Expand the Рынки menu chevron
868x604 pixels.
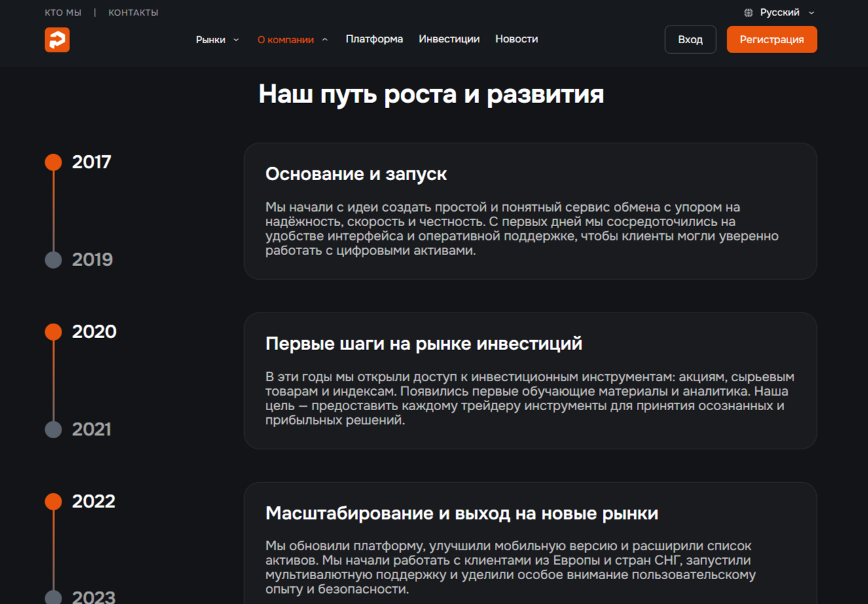click(236, 40)
